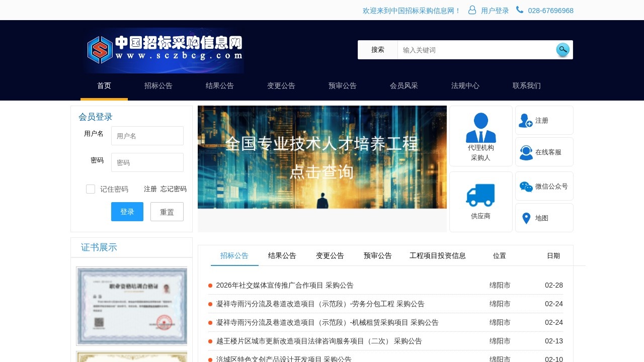Click the 地图 map pin icon

pos(526,218)
